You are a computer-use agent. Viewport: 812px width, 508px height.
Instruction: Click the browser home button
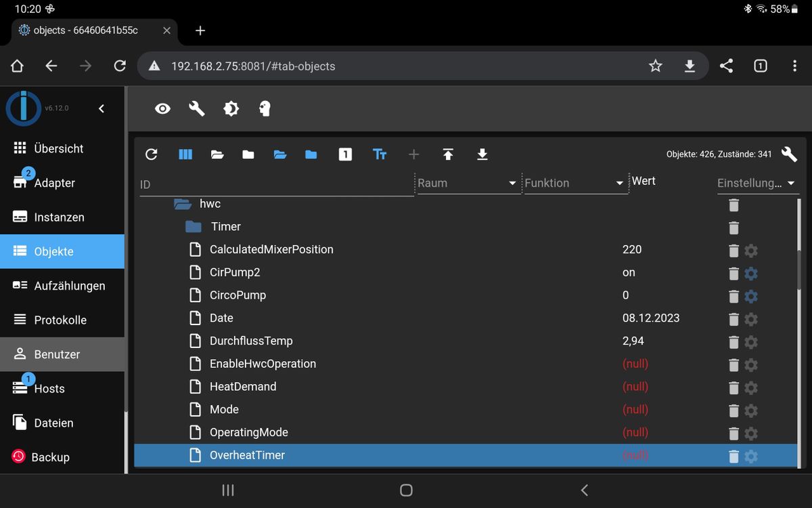point(17,66)
